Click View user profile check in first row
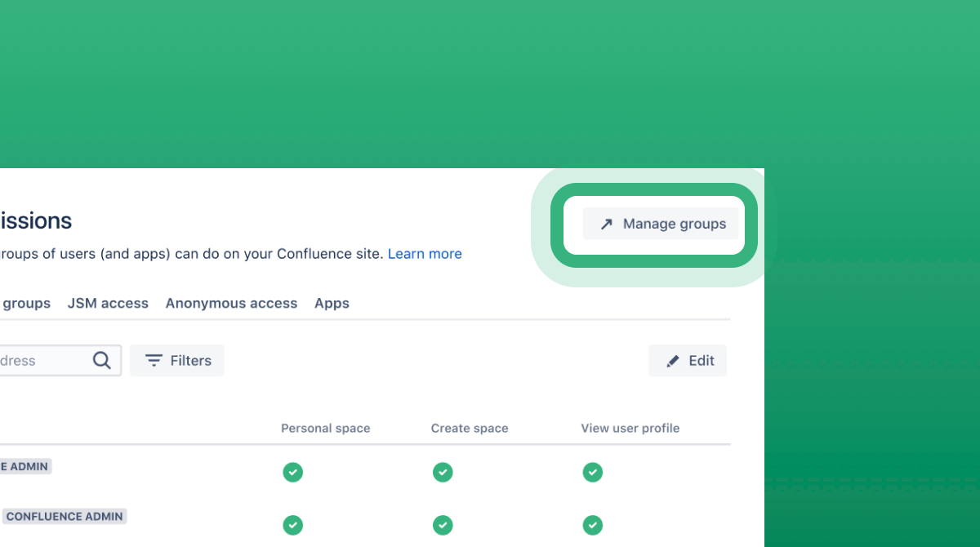Screen dimensions: 980x547 click(593, 472)
